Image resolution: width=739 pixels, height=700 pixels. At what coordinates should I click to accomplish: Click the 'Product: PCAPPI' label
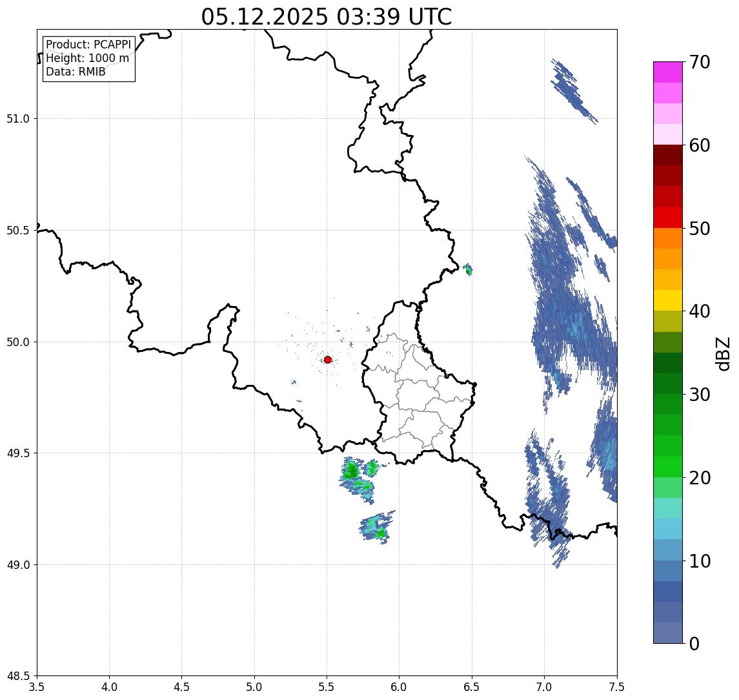(x=88, y=45)
